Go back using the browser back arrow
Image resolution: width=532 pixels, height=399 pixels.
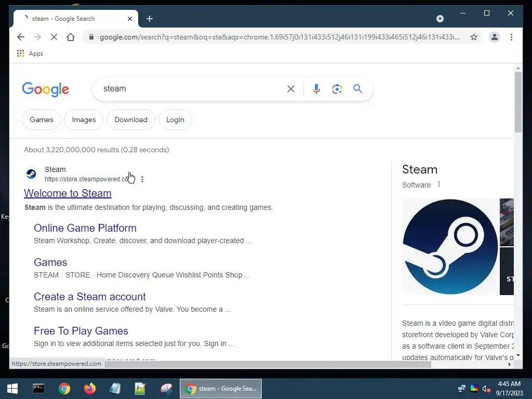click(x=21, y=37)
